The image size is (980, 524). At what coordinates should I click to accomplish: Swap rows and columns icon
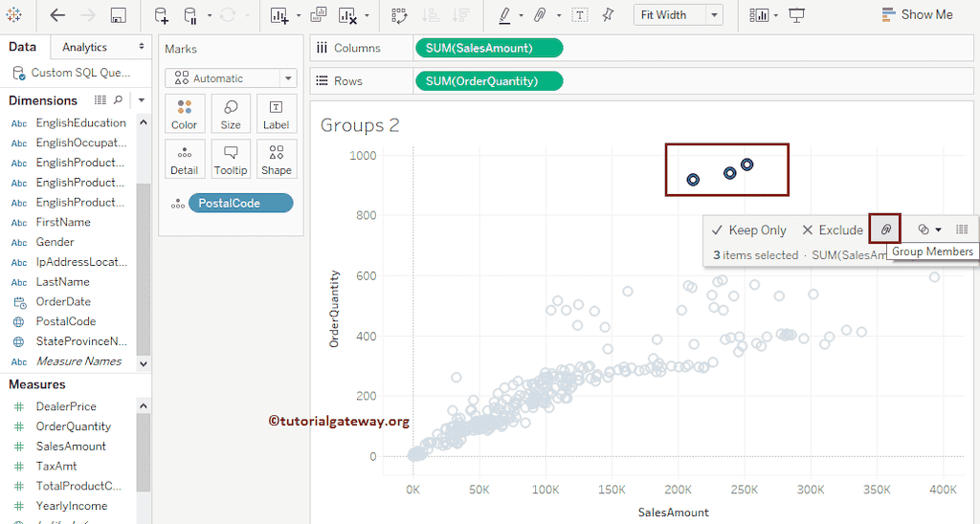399,15
